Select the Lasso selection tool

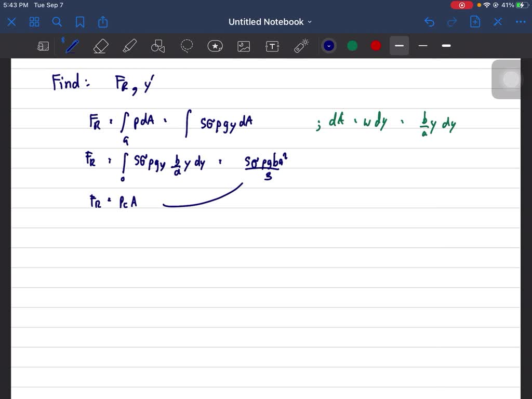coord(187,46)
